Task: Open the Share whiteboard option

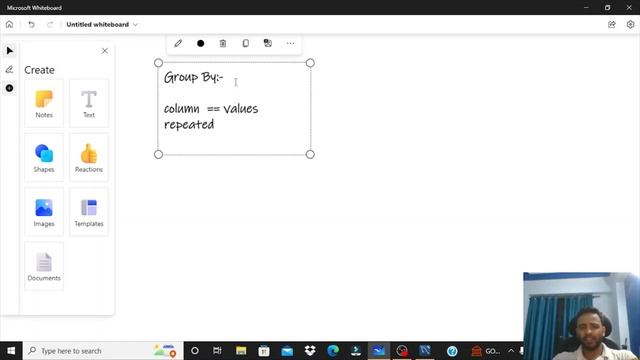Action: pyautogui.click(x=611, y=24)
